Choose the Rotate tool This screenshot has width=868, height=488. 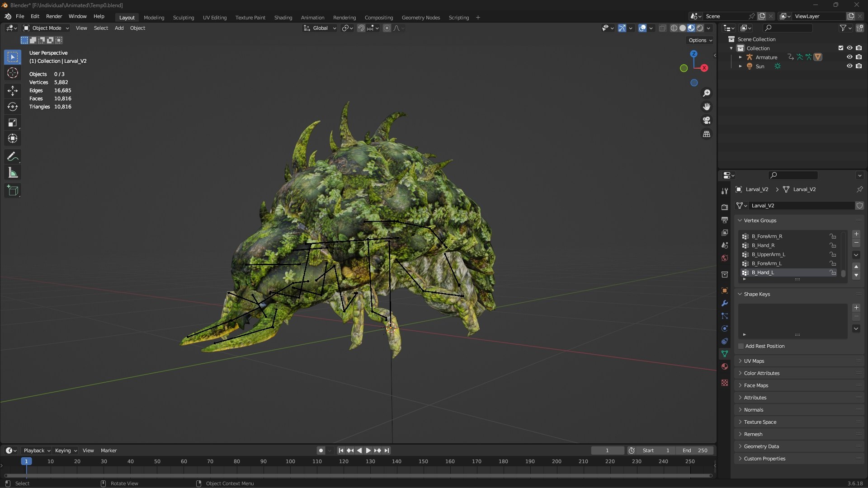pyautogui.click(x=13, y=107)
